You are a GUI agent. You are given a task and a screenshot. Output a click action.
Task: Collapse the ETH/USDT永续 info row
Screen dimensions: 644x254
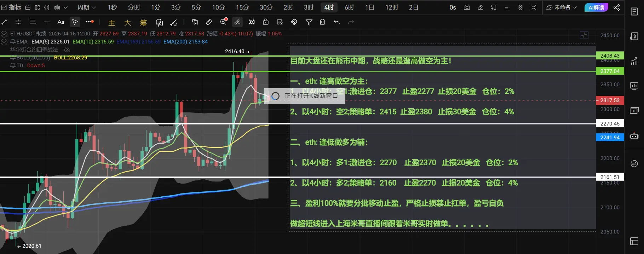click(x=4, y=34)
